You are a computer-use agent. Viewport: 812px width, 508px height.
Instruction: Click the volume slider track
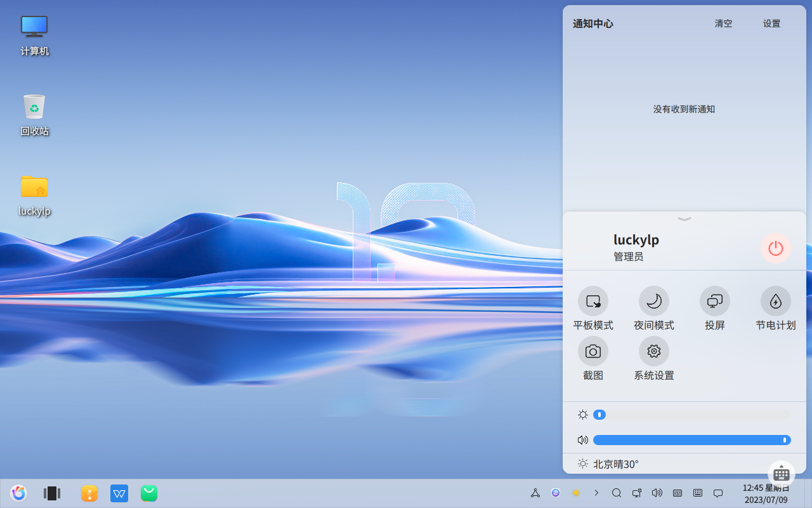pos(692,440)
